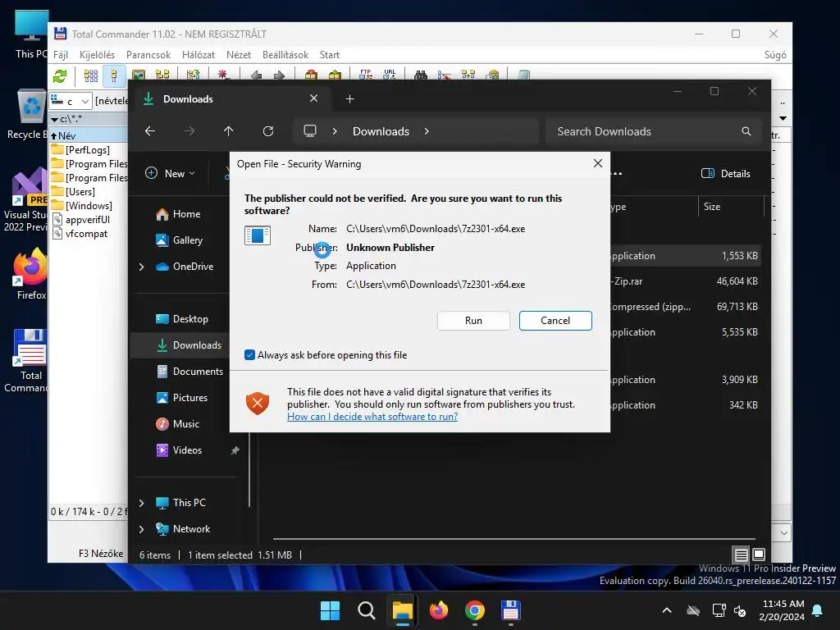The height and width of the screenshot is (630, 840).
Task: Expand OneDrive in navigation pane
Action: pyautogui.click(x=141, y=267)
